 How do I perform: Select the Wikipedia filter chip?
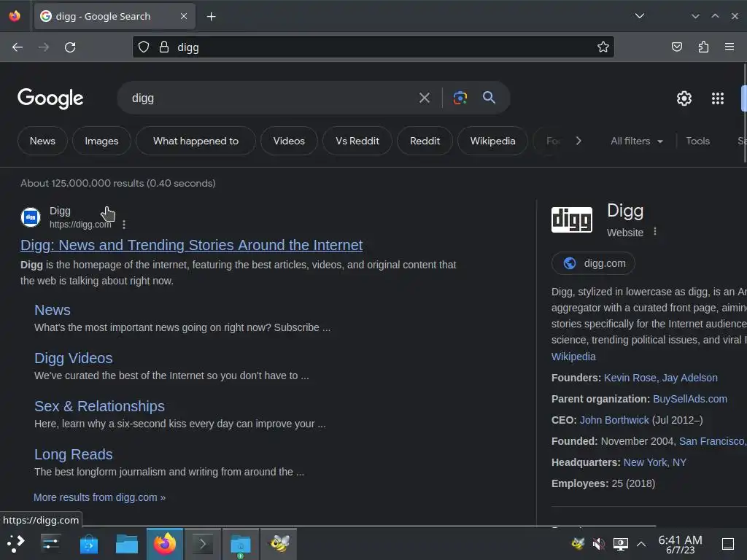pyautogui.click(x=492, y=141)
